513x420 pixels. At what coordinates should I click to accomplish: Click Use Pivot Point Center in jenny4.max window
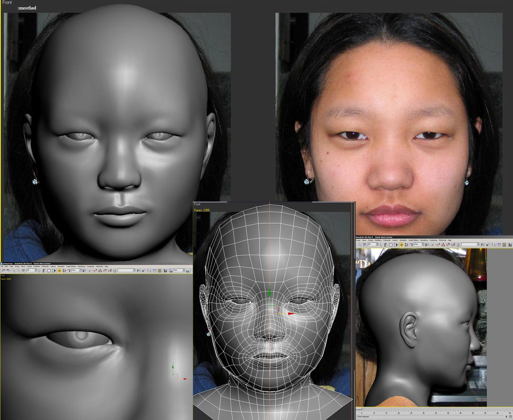[x=84, y=271]
